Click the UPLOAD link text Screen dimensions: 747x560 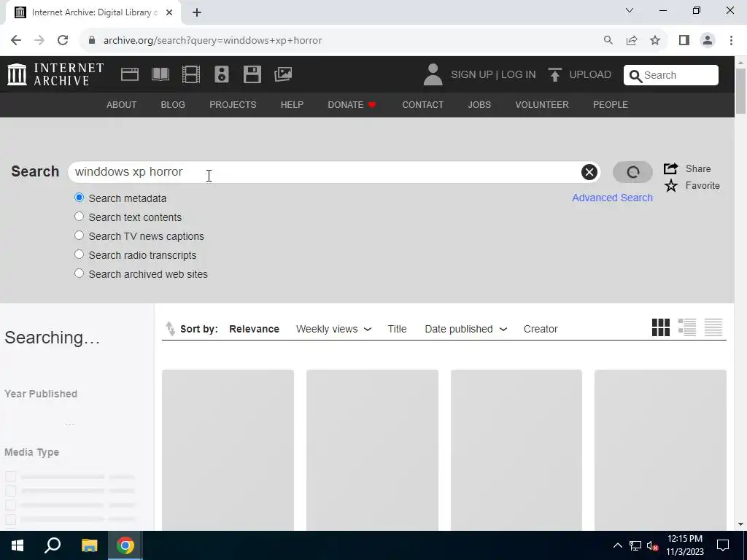[x=590, y=75]
